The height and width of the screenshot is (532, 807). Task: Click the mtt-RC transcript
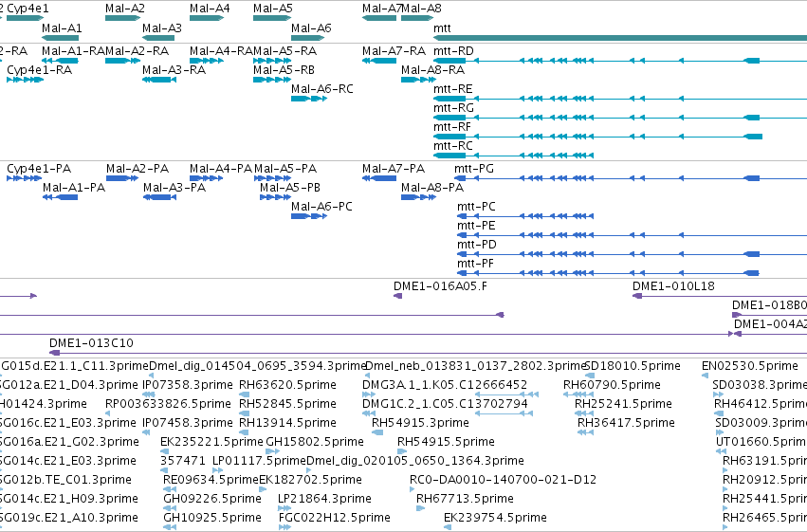(514, 156)
